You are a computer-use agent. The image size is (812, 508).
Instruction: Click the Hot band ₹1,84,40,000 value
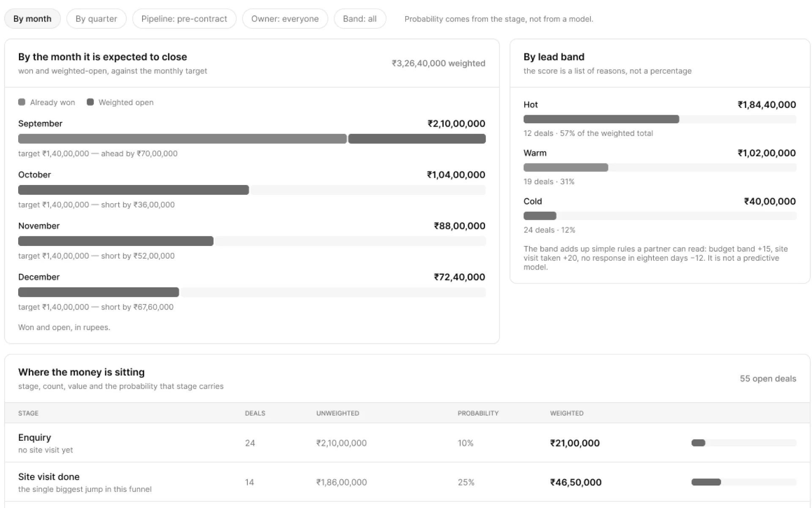tap(767, 105)
